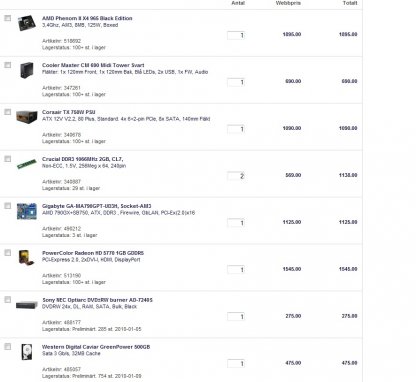The image size is (416, 382).
Task: Check the box next to PowerColor Radeon
Action: pos(7,253)
